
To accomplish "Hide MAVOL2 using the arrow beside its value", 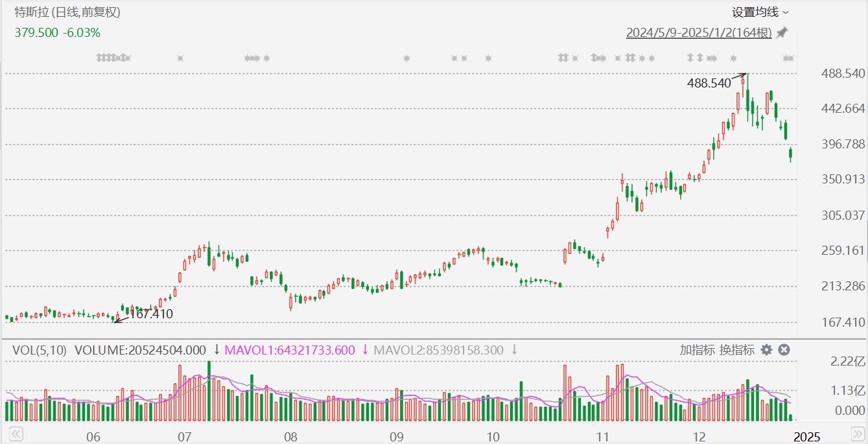I will (514, 350).
